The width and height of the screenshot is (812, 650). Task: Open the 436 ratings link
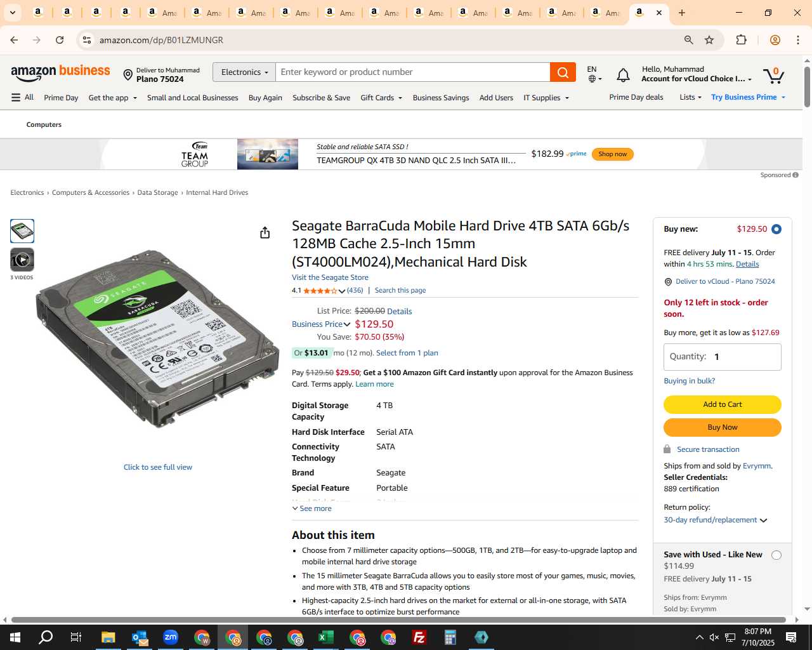(355, 290)
